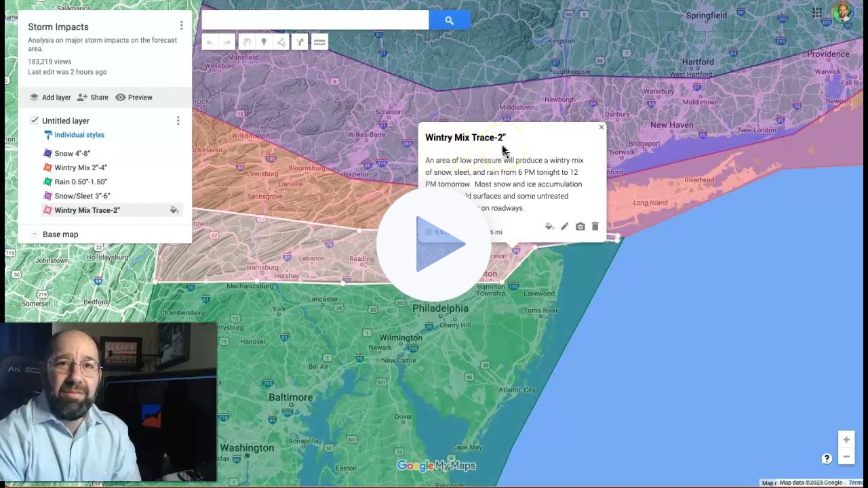This screenshot has width=868, height=488.
Task: Click the webcam presenter video thumbnail
Action: (108, 402)
